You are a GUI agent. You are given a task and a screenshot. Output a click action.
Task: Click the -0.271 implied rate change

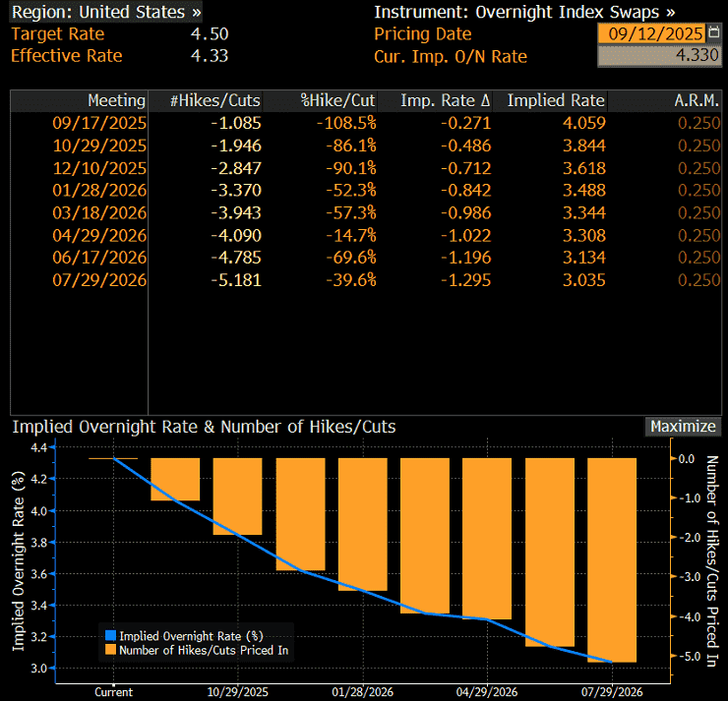tap(465, 123)
